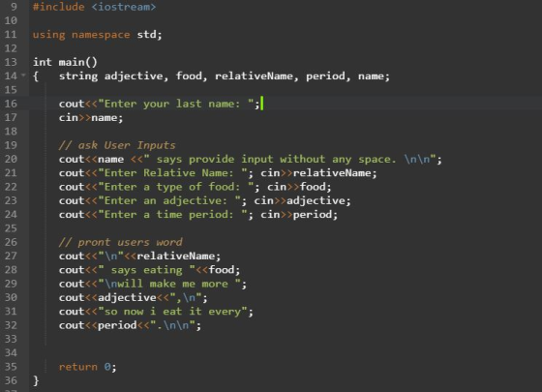The width and height of the screenshot is (542, 392).
Task: Click 'cin>>food;' on line 22
Action: tap(299, 187)
